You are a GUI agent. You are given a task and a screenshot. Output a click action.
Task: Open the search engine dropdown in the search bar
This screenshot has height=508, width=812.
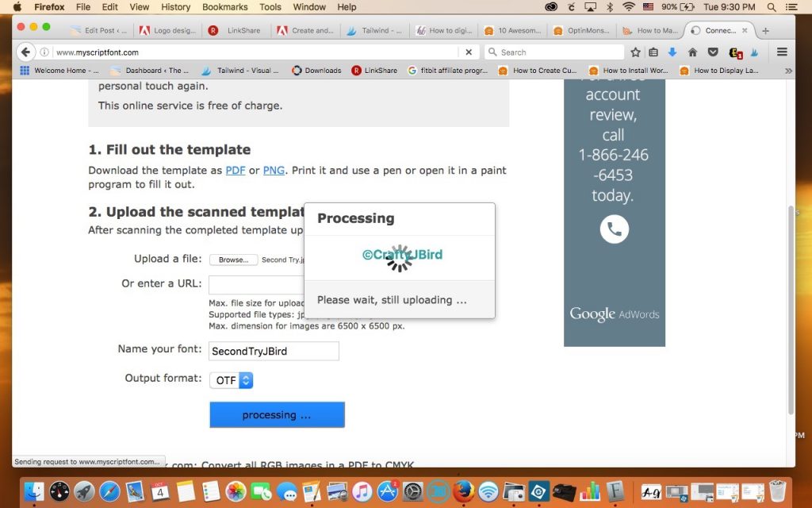(492, 52)
